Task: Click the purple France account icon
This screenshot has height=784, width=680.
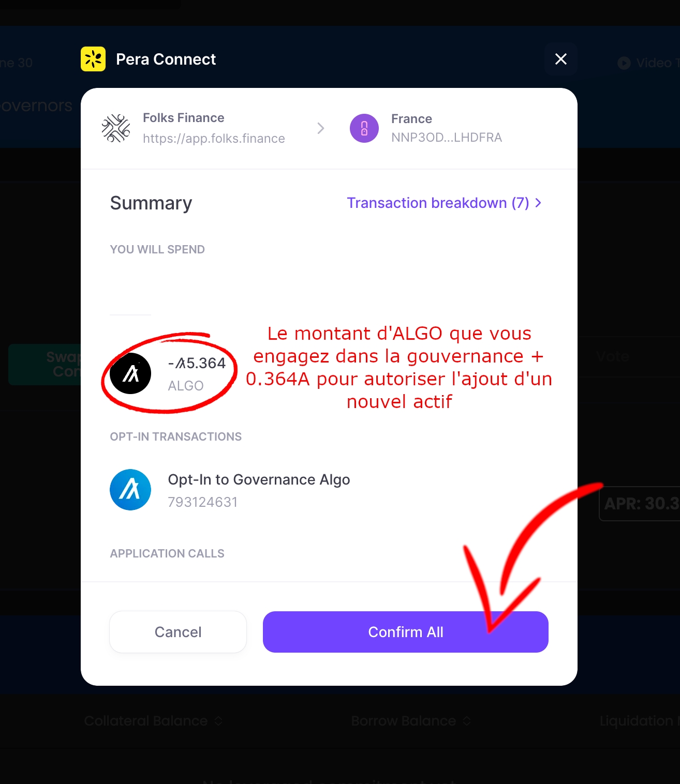Action: [364, 128]
